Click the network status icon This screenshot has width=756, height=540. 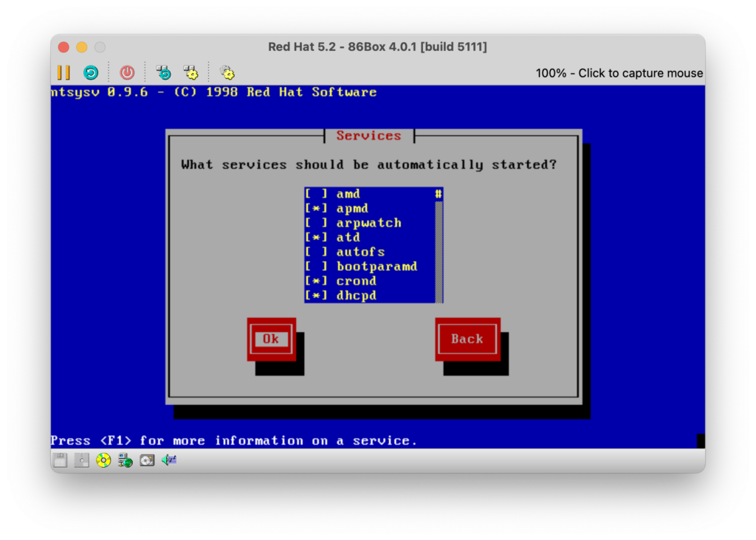tap(126, 460)
